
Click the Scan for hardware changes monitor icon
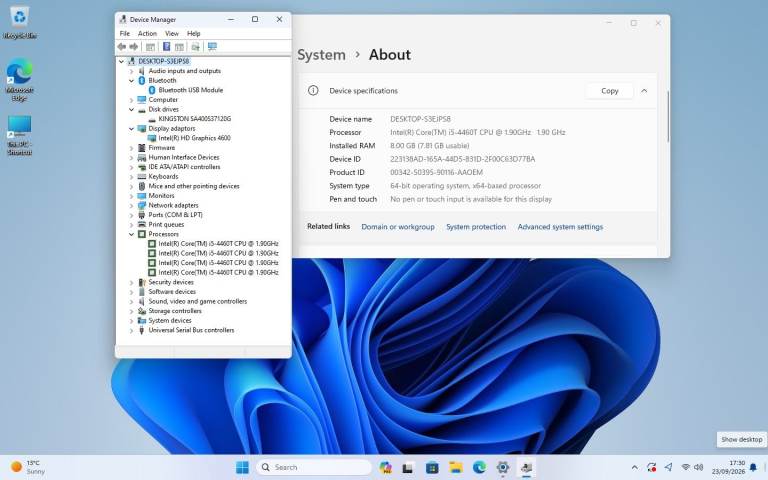[x=212, y=47]
